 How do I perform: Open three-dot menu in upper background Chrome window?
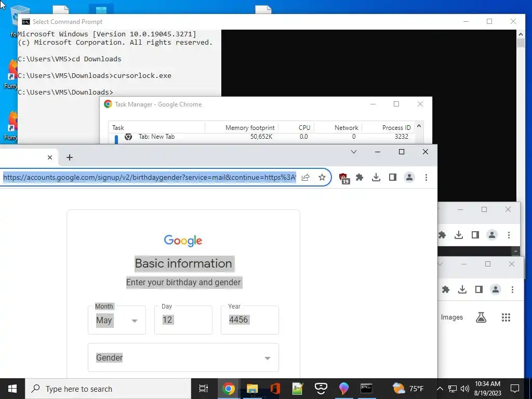[x=509, y=235]
